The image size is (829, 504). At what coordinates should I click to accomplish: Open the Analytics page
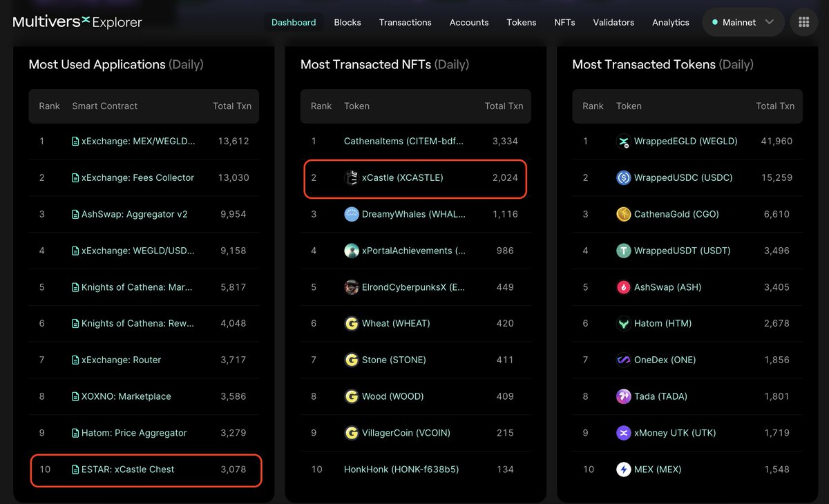[671, 22]
